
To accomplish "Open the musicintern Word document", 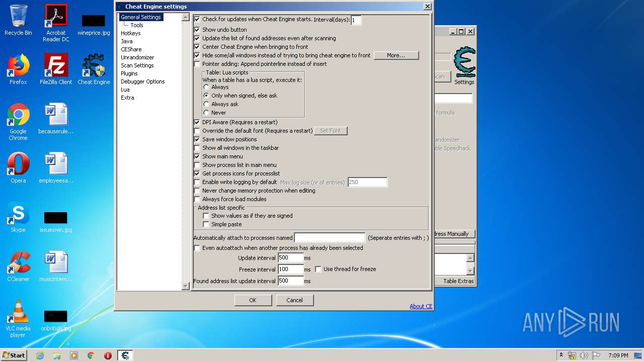I will (56, 266).
